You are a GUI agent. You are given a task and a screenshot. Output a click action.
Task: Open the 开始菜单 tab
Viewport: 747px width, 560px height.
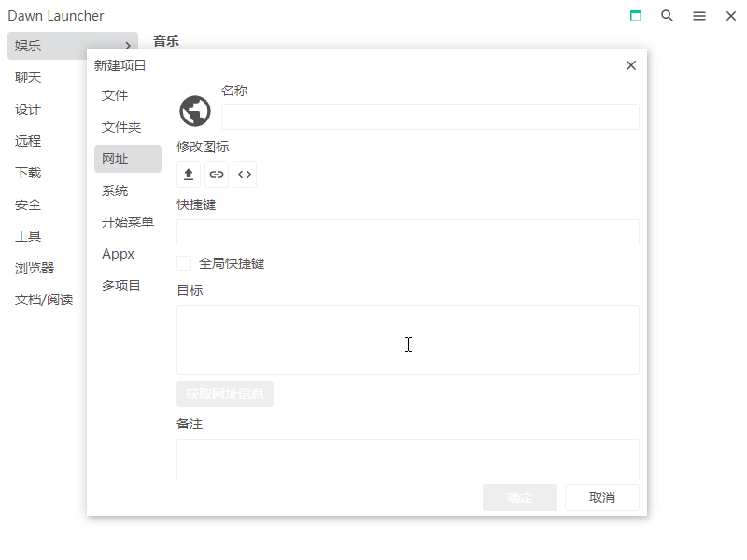[x=128, y=222]
